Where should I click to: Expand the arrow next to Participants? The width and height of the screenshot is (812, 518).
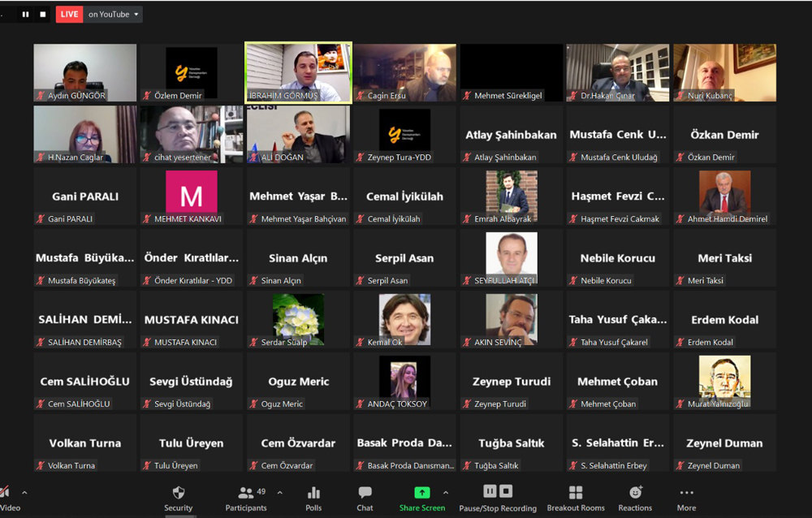[x=280, y=493]
